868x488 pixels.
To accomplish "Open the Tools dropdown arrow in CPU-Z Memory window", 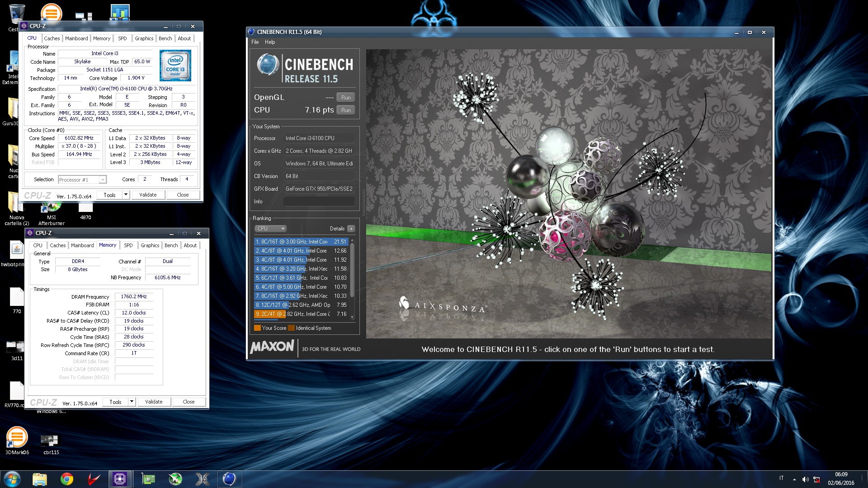I will pos(132,402).
